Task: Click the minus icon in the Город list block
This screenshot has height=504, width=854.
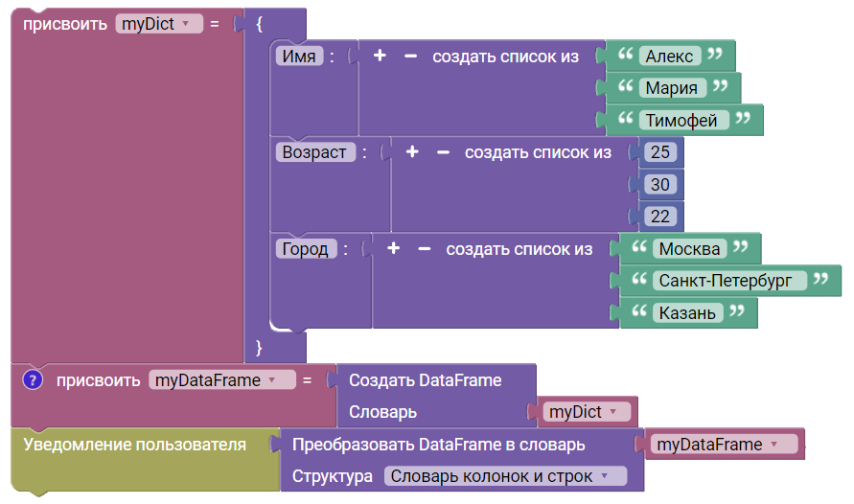Action: pyautogui.click(x=425, y=249)
